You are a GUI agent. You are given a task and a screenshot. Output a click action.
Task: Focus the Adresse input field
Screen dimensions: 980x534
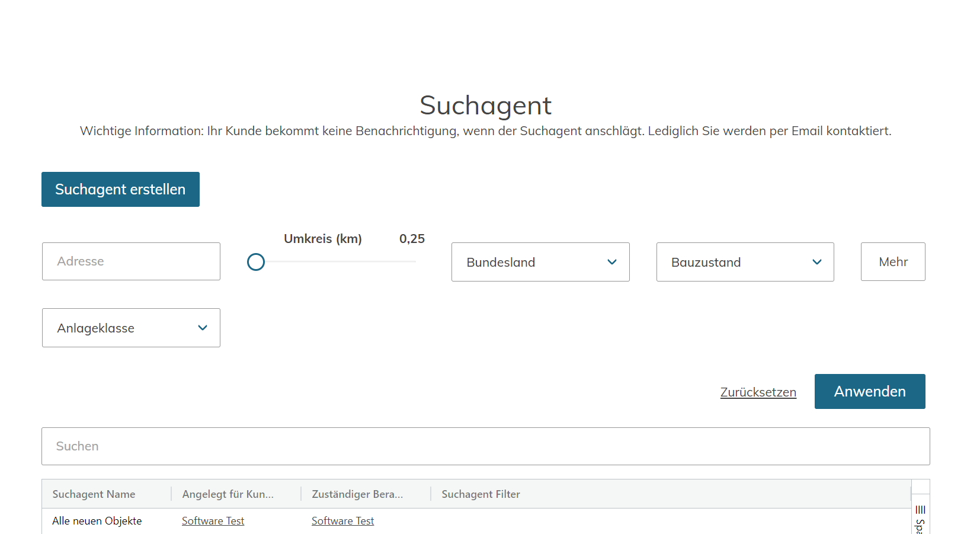tap(131, 261)
